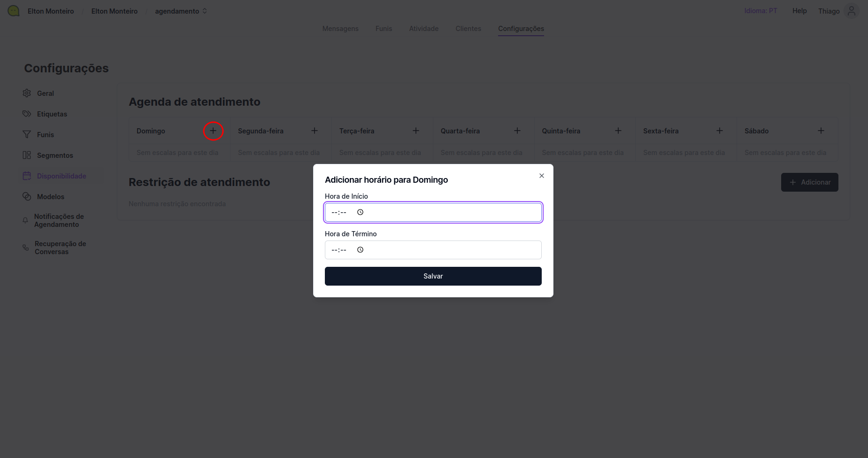Open clock picker in Hora de Término

pyautogui.click(x=360, y=250)
